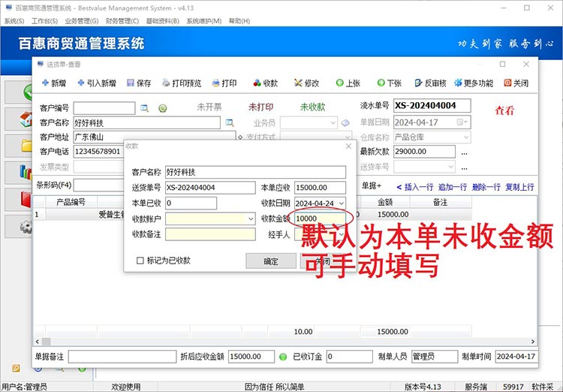Click the 金额 column header
The height and width of the screenshot is (392, 563).
tap(385, 202)
